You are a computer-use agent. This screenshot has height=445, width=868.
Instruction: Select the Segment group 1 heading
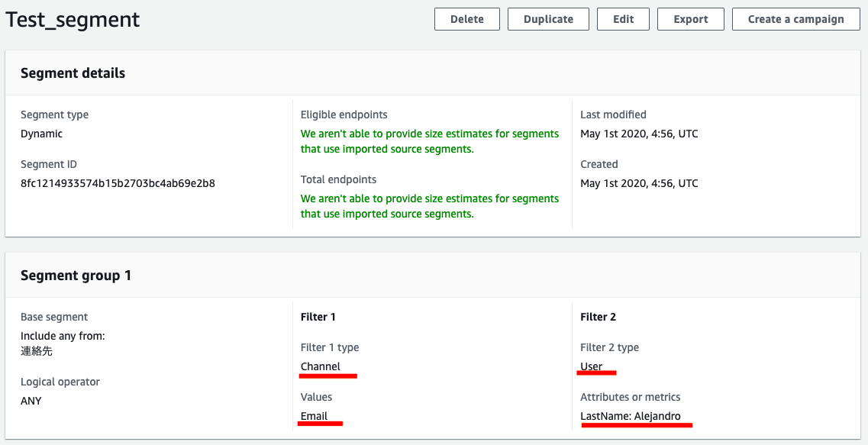coord(76,276)
